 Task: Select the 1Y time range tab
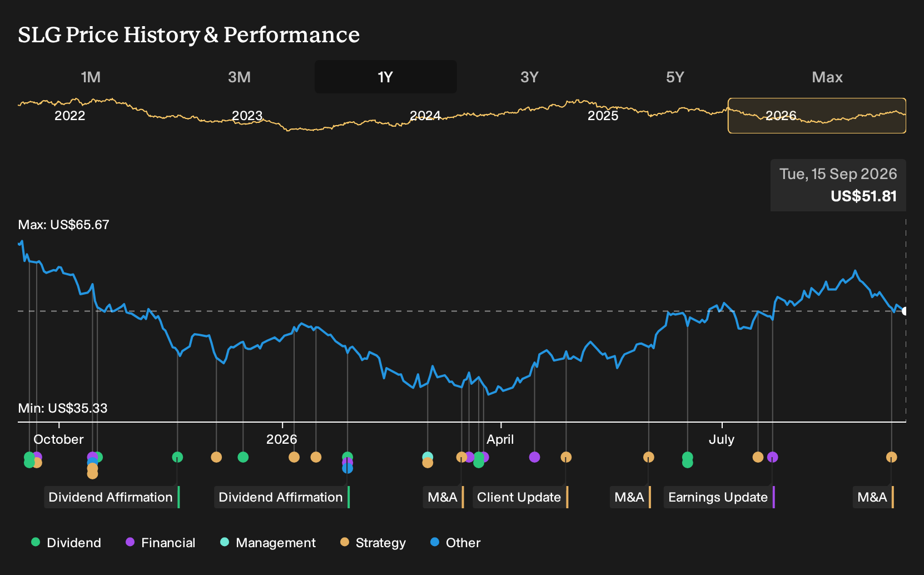386,77
